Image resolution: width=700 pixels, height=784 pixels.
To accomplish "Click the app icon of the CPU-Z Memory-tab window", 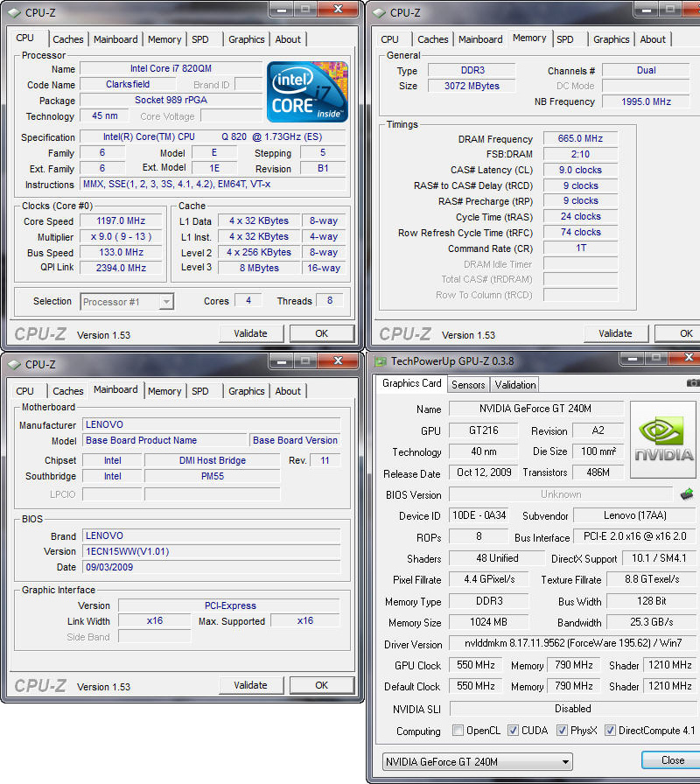I will 380,12.
